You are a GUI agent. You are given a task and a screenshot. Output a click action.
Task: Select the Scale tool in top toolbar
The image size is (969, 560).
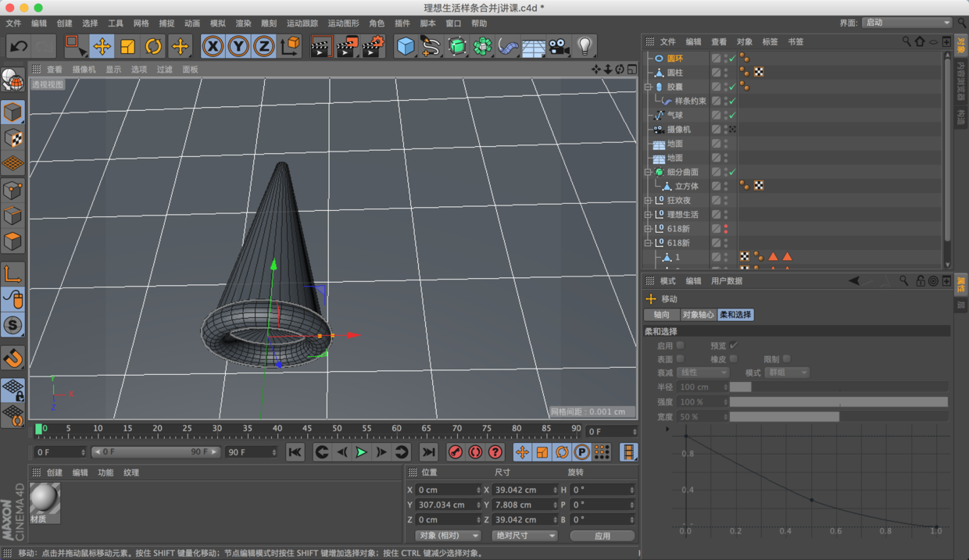[127, 47]
